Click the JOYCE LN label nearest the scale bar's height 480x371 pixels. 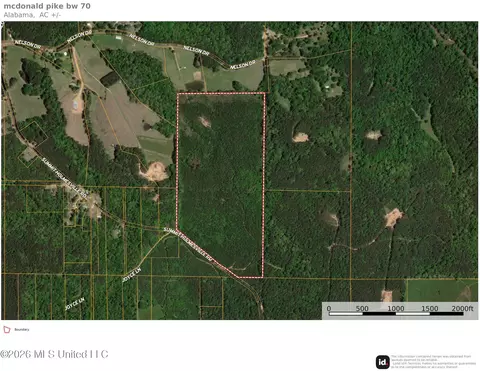click(75, 304)
